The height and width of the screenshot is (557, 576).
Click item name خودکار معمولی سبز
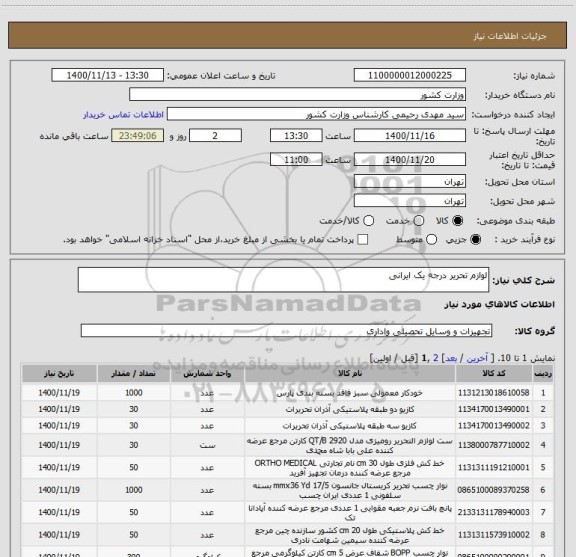coord(350,393)
